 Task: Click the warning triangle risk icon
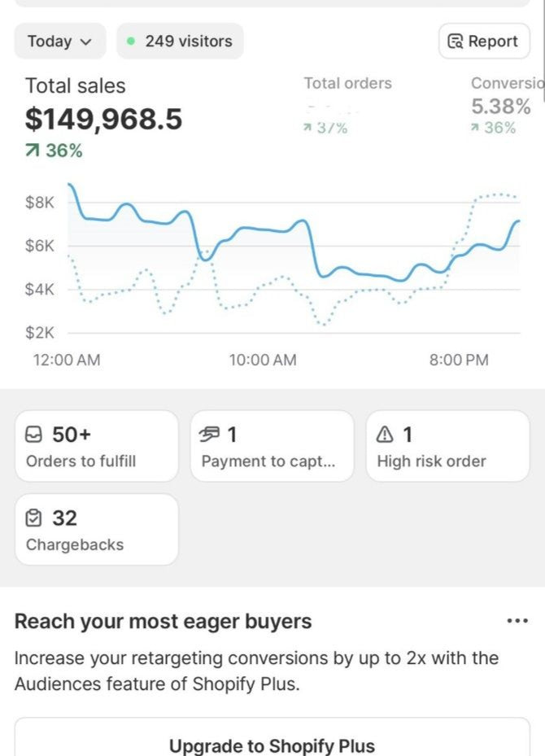(x=385, y=435)
